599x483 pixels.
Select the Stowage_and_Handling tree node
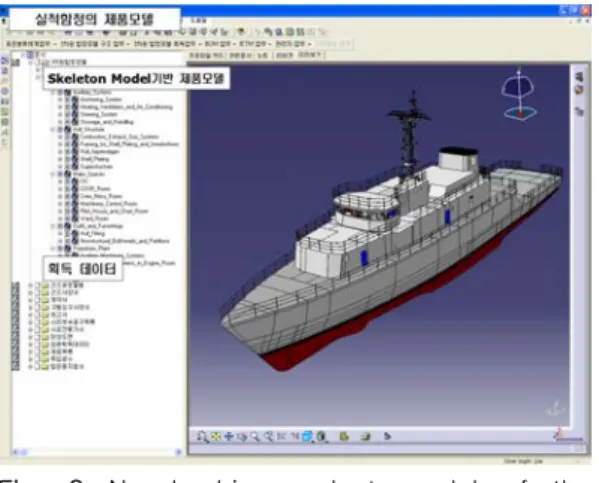[x=107, y=122]
